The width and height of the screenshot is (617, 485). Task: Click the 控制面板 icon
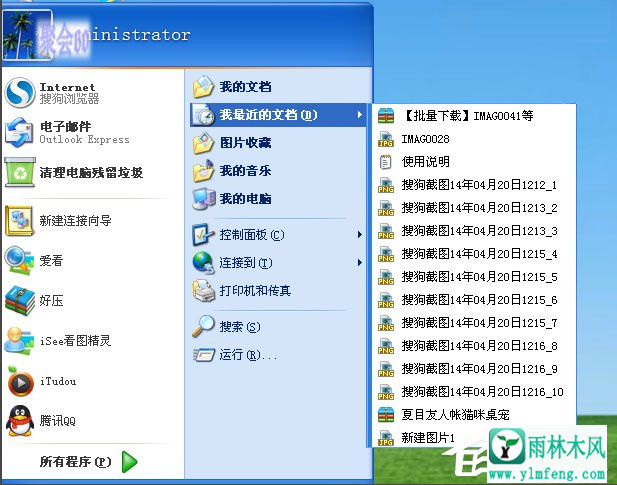203,235
